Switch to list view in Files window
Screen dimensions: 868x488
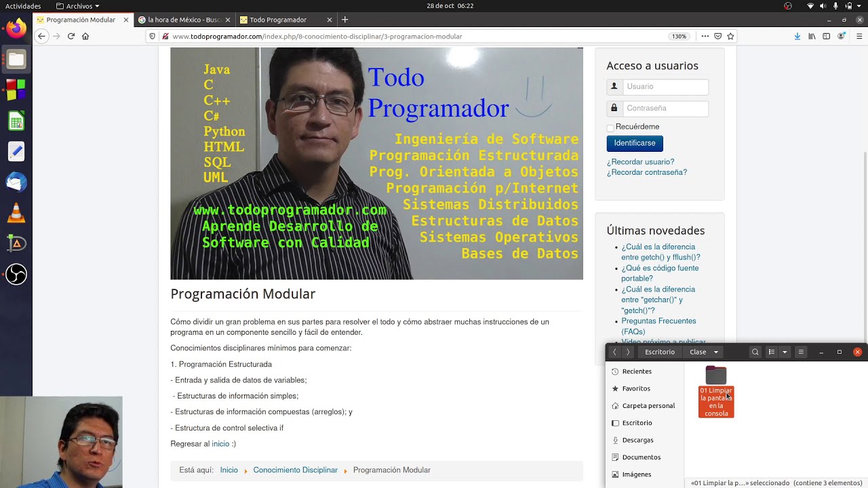coord(771,352)
